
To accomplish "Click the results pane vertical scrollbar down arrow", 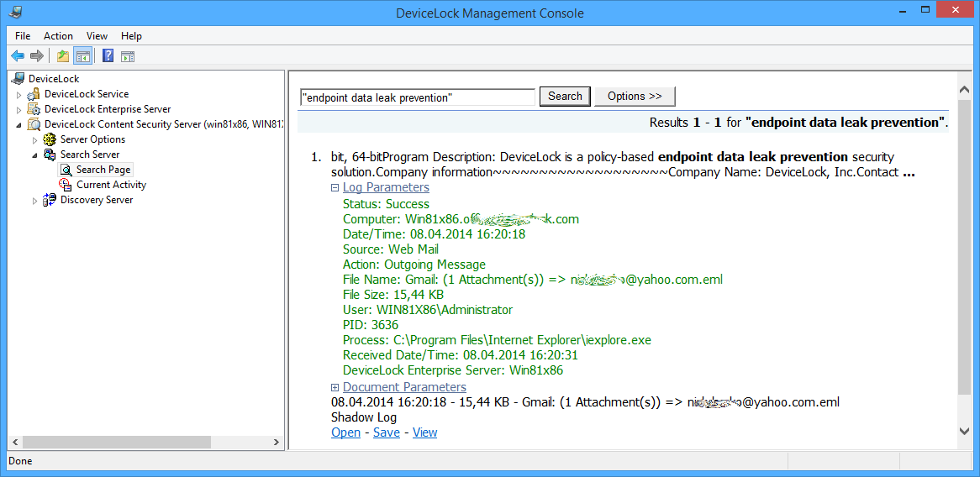I will click(964, 431).
